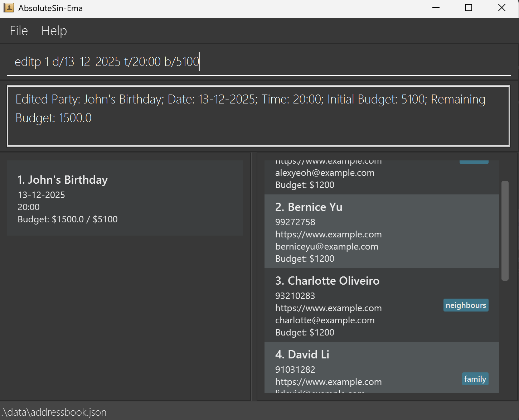The image size is (519, 420).
Task: Click the addressbook.json status bar path
Action: 53,412
